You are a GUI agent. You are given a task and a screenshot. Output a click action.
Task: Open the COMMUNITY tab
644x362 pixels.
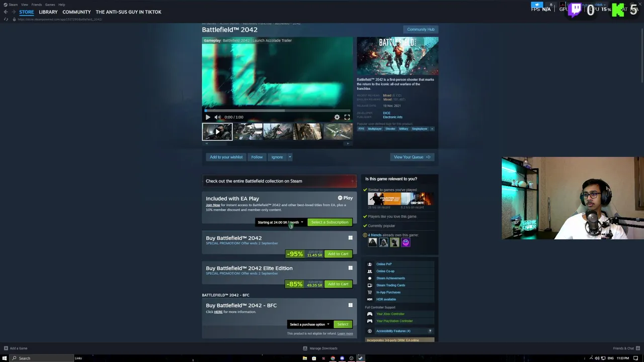(76, 12)
